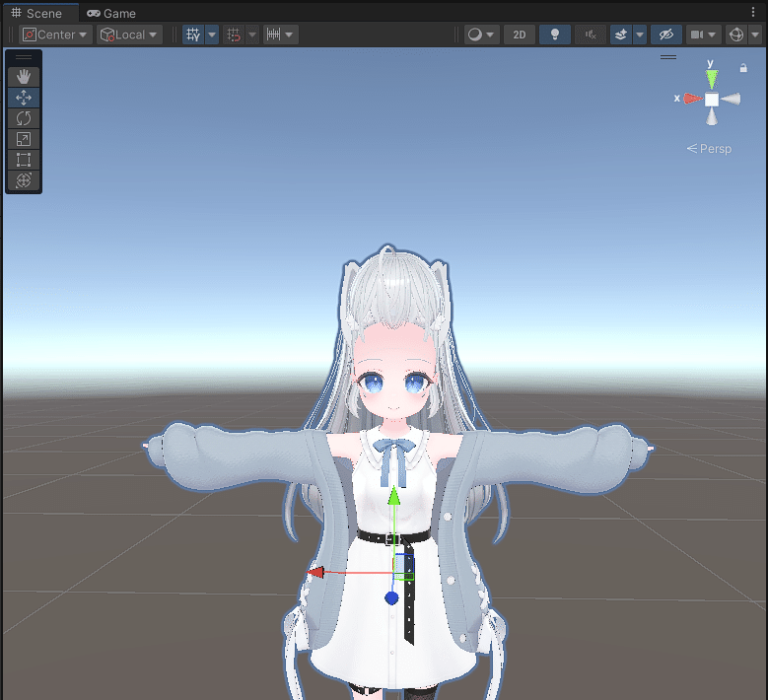
Task: Open the Local handle rotation dropdown
Action: (129, 35)
